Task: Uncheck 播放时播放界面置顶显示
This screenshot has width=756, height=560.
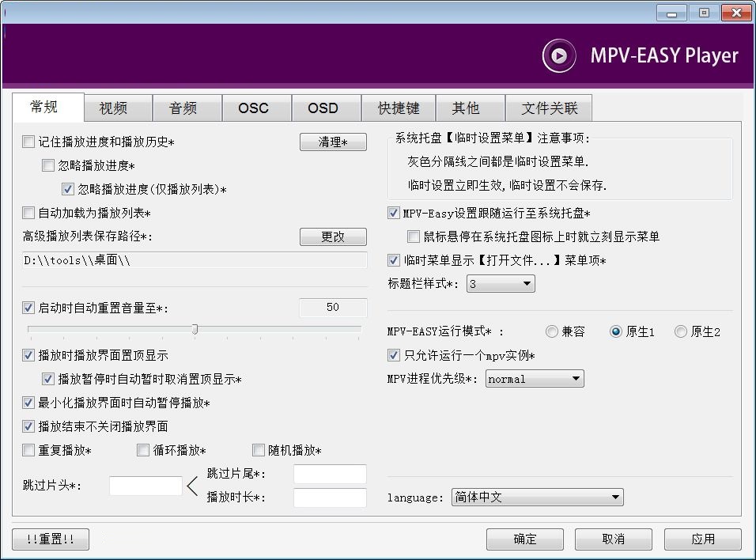Action: [28, 355]
